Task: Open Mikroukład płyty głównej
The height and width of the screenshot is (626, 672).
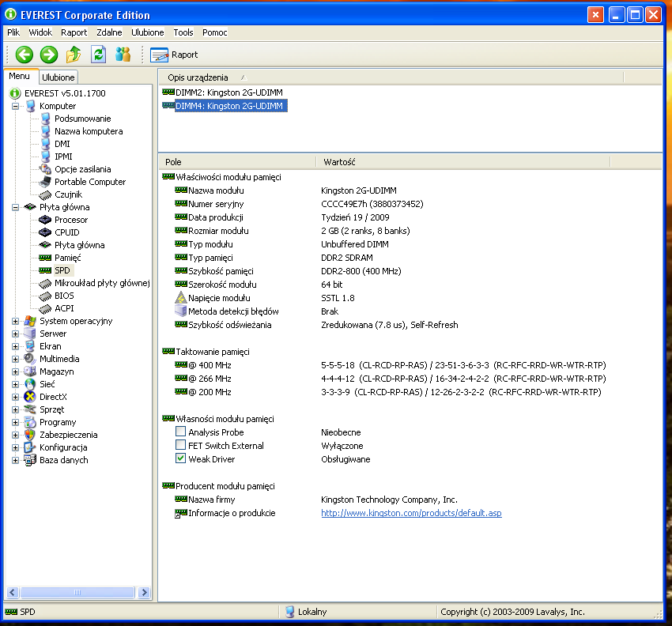Action: (102, 283)
